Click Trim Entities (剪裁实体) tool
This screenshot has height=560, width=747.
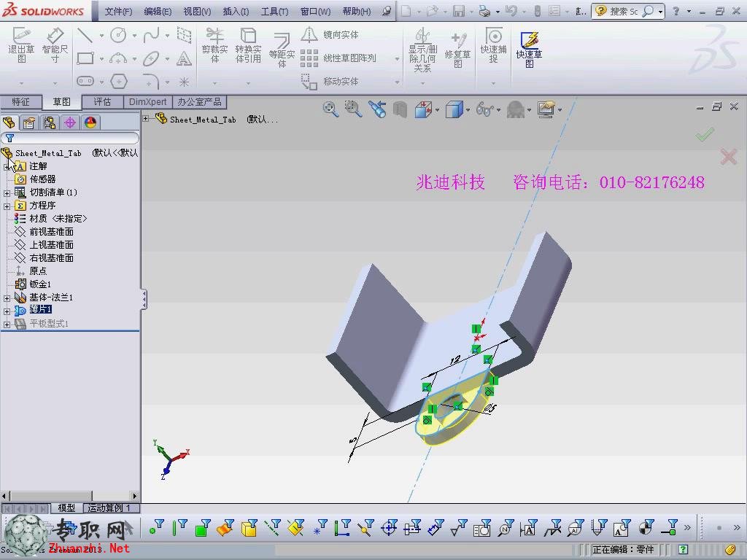click(x=215, y=44)
